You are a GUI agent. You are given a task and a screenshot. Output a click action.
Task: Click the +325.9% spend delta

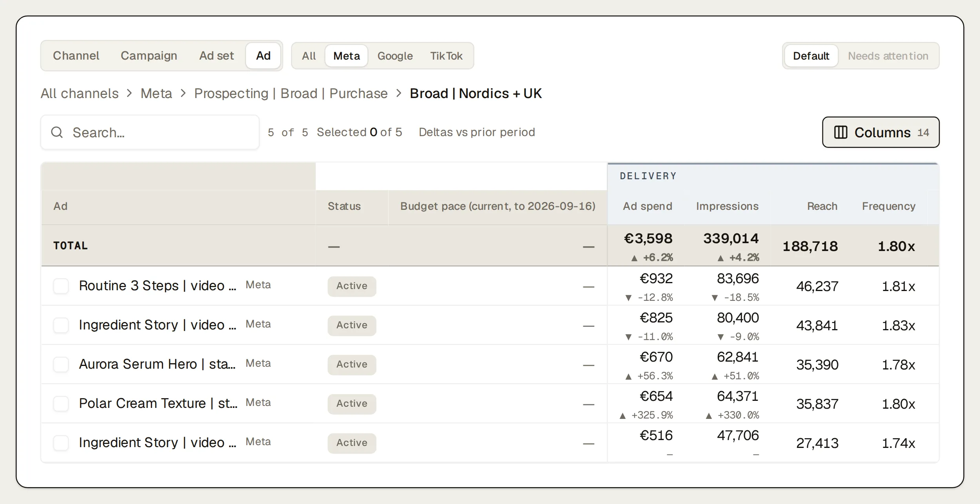coord(646,415)
